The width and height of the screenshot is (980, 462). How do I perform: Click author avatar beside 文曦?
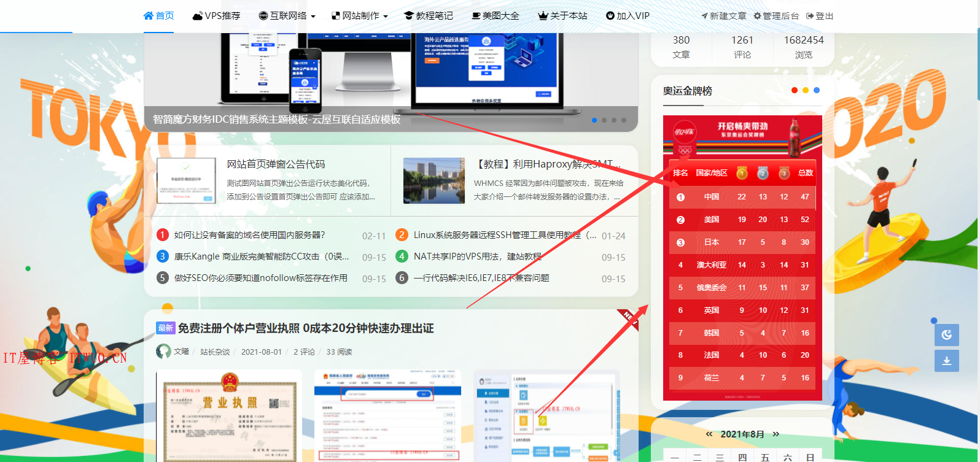163,351
